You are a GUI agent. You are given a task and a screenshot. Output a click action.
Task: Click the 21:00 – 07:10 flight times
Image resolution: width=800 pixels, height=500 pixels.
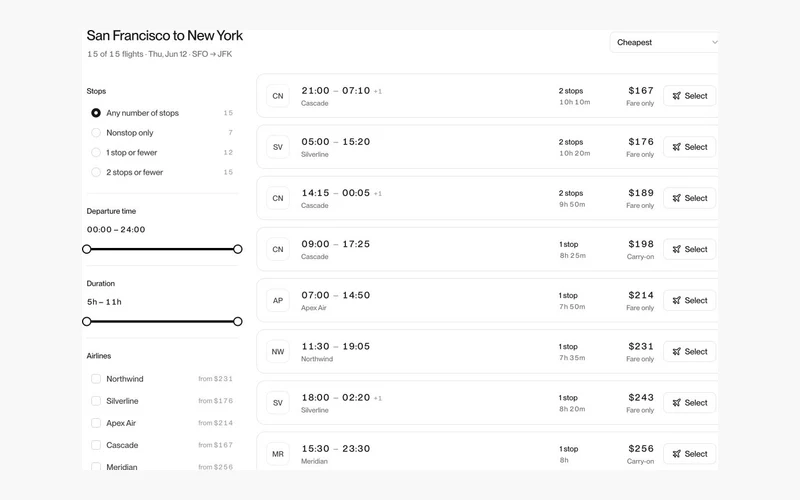[x=336, y=91]
